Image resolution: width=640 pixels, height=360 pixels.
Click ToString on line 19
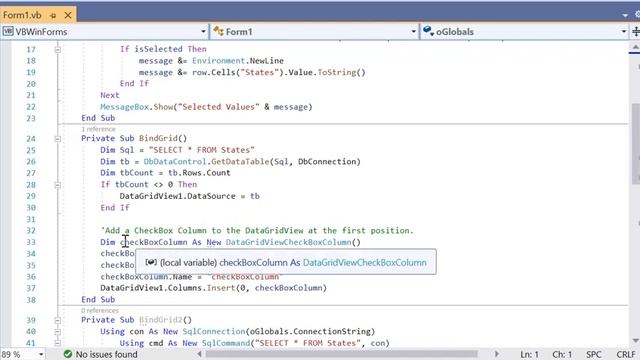pos(337,72)
